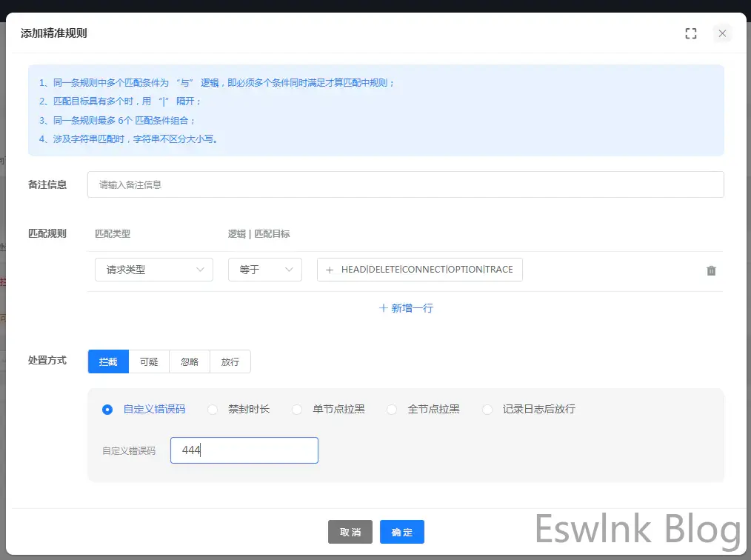Select the 自定义错误码 radio option
The width and height of the screenshot is (751, 560).
point(108,409)
